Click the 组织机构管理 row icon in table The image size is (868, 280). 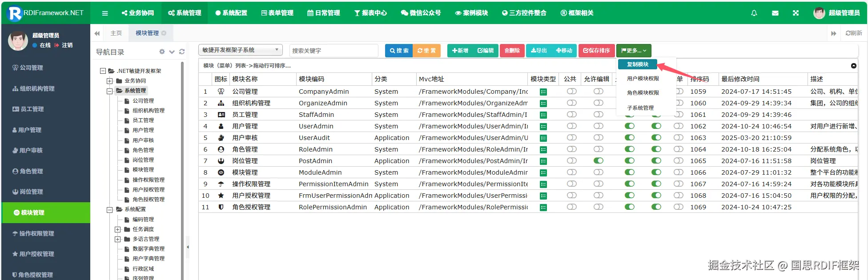(x=221, y=103)
